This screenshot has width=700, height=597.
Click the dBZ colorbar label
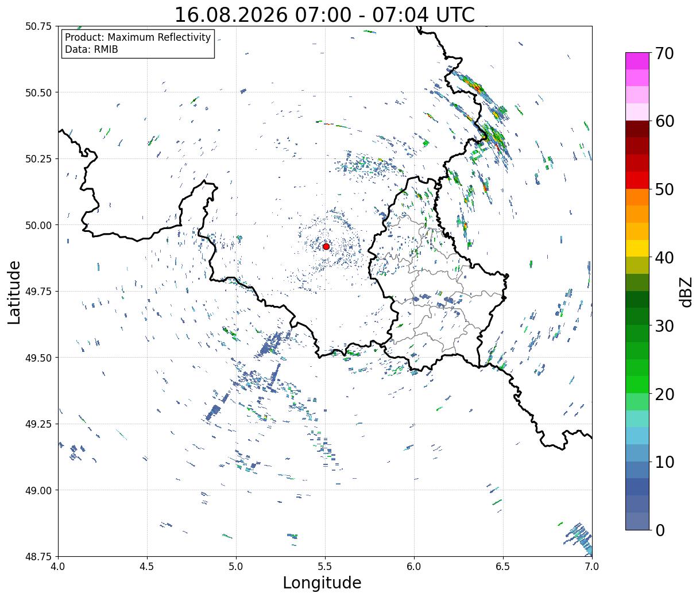click(685, 291)
